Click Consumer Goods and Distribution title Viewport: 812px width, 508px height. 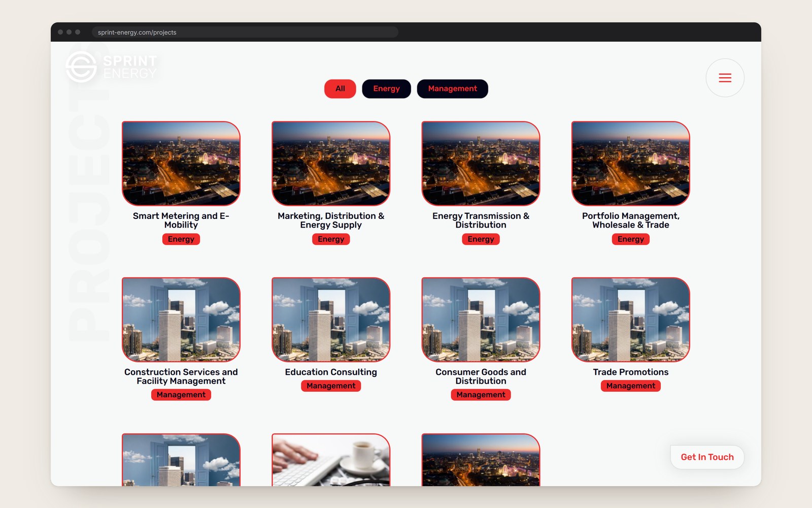click(x=481, y=376)
